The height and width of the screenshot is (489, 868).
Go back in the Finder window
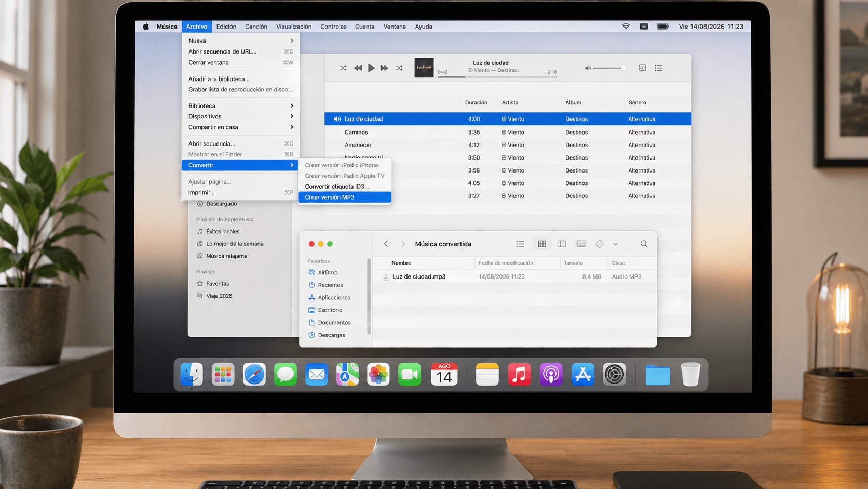(x=386, y=244)
